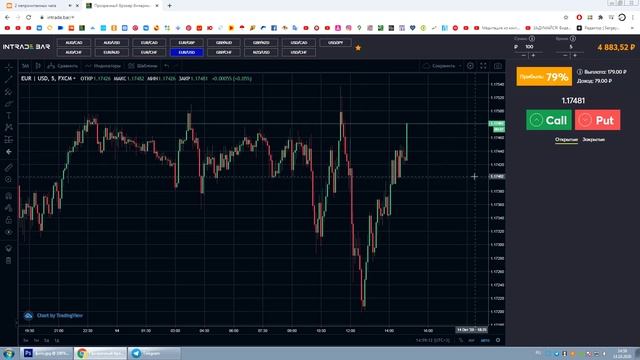This screenshot has height=360, width=640.
Task: Select the AUD/CAD currency pair
Action: click(x=73, y=42)
